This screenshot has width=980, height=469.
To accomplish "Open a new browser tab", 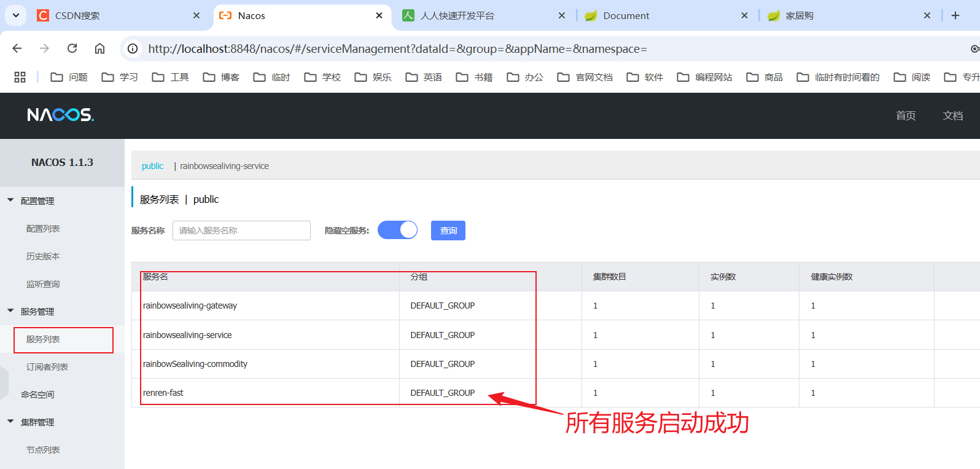I will click(955, 15).
